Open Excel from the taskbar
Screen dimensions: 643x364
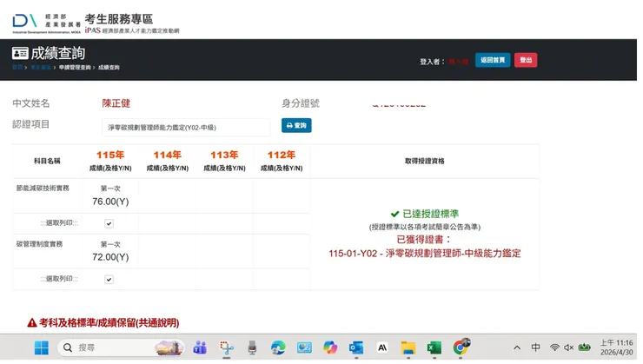point(434,347)
